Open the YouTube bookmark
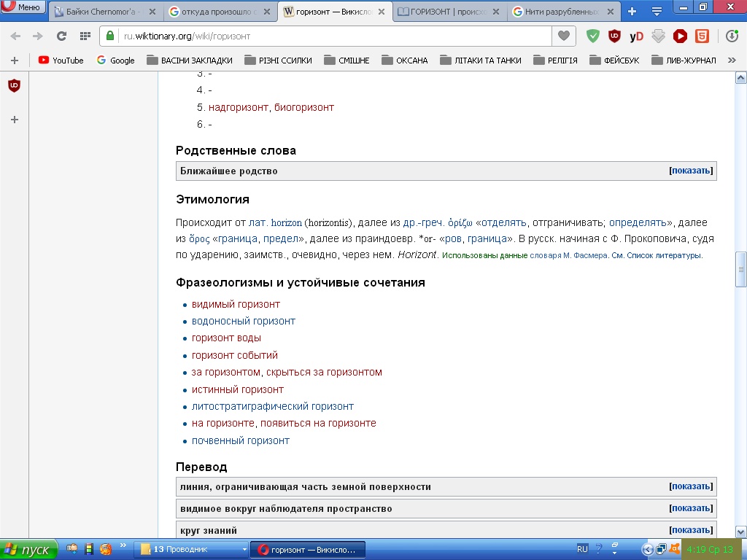 [x=61, y=61]
